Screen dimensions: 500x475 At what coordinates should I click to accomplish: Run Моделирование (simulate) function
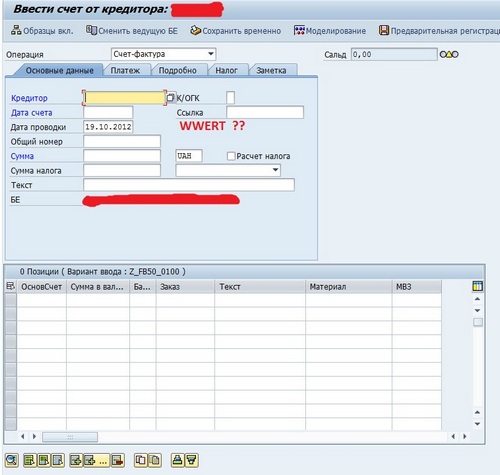point(330,31)
